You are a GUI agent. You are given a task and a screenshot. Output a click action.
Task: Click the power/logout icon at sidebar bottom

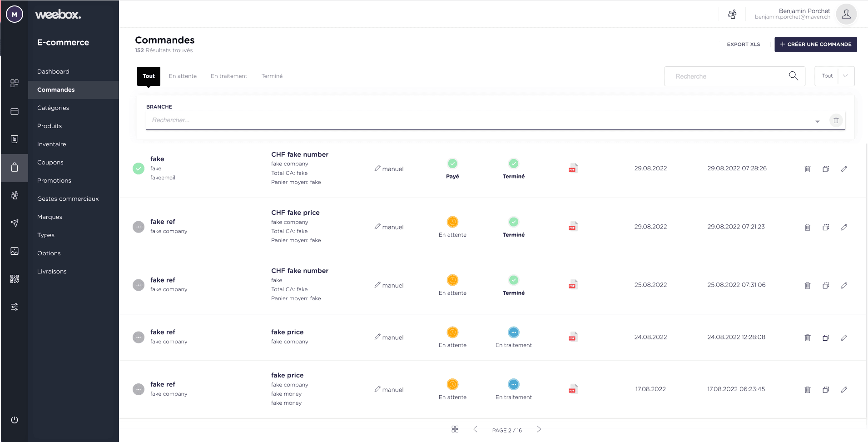[x=15, y=420]
